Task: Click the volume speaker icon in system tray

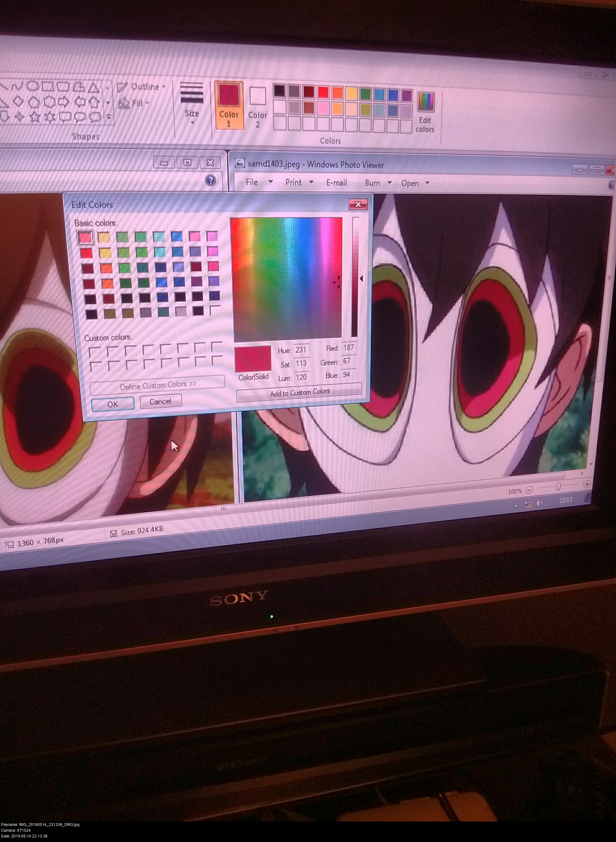Action: click(540, 503)
